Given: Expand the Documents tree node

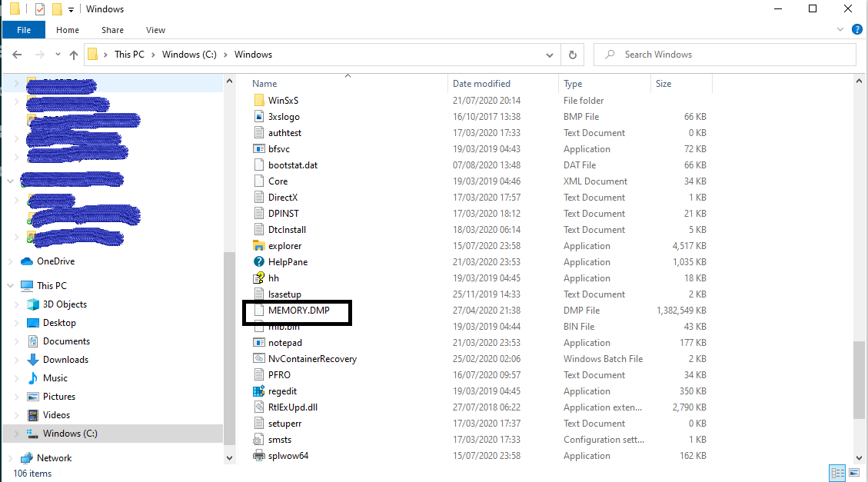Looking at the screenshot, I should click(x=17, y=341).
